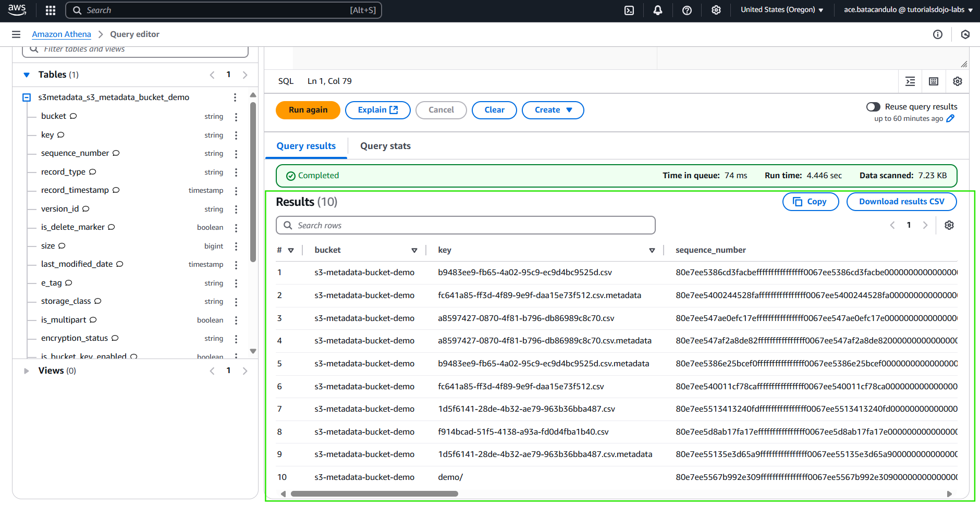The image size is (980, 506).
Task: Click the Clear button
Action: [x=494, y=110]
